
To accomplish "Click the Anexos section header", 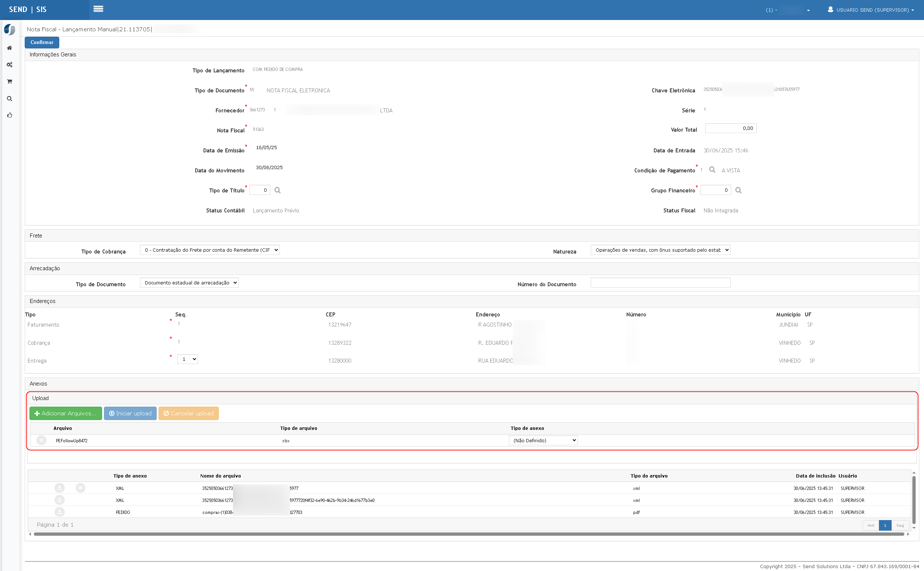I will [x=472, y=384].
